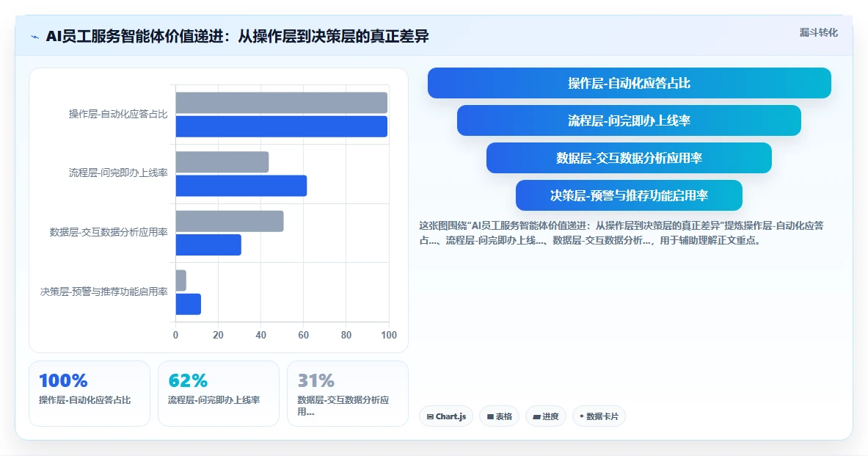Image resolution: width=868 pixels, height=456 pixels.
Task: Click the chart y-axis label 数据层-交互数据分析应用率
Action: tap(109, 232)
